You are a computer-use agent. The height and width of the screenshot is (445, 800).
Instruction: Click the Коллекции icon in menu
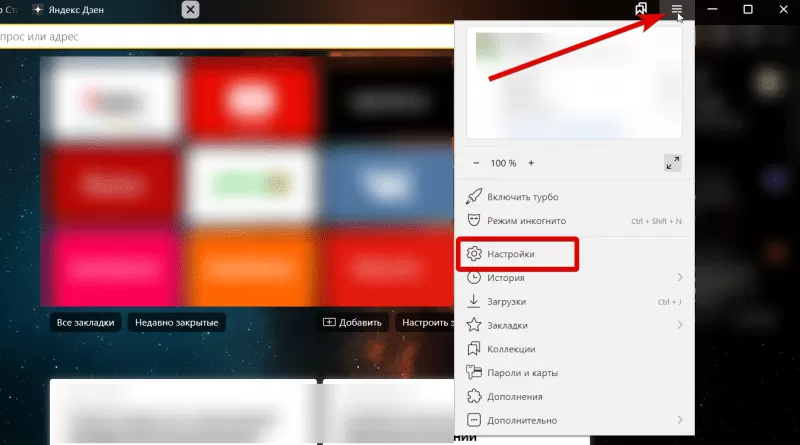tap(473, 349)
